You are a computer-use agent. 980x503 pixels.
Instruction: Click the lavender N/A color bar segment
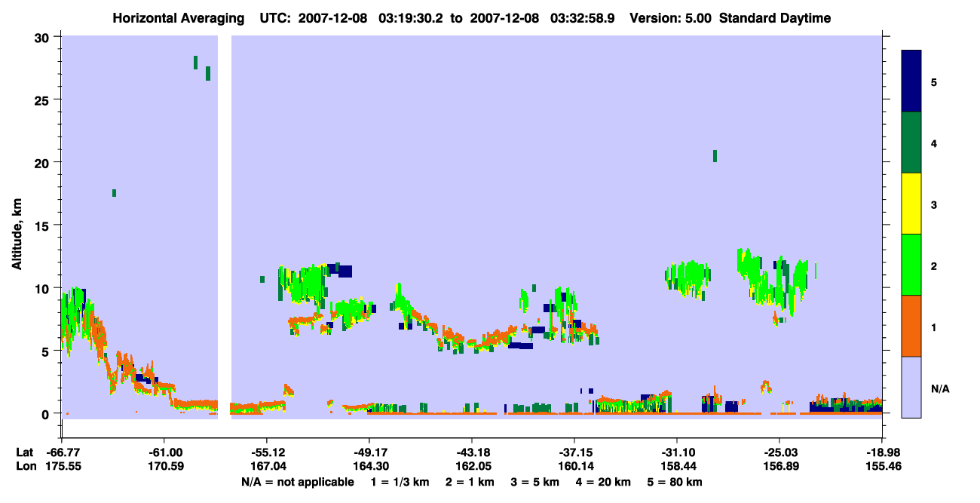coord(911,386)
